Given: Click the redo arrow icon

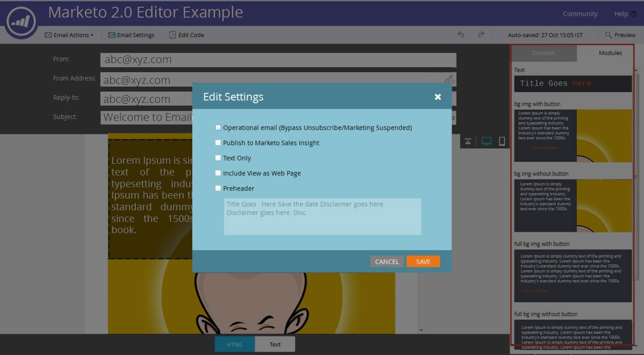Looking at the screenshot, I should [x=481, y=35].
